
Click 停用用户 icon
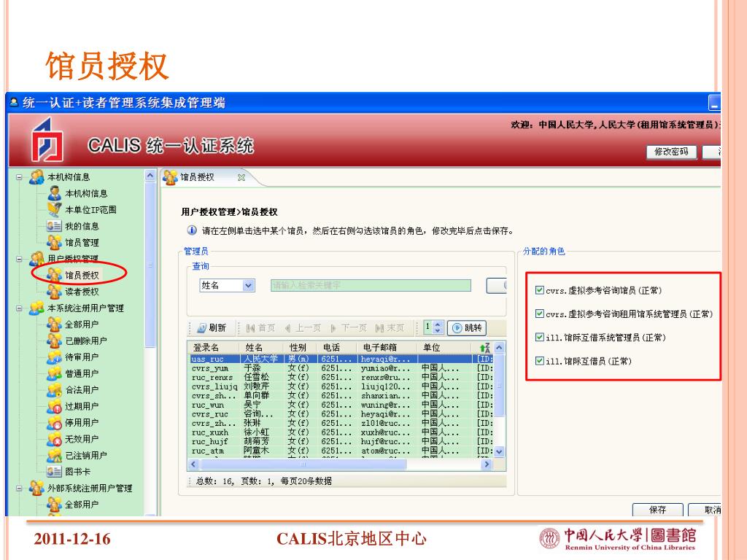54,423
